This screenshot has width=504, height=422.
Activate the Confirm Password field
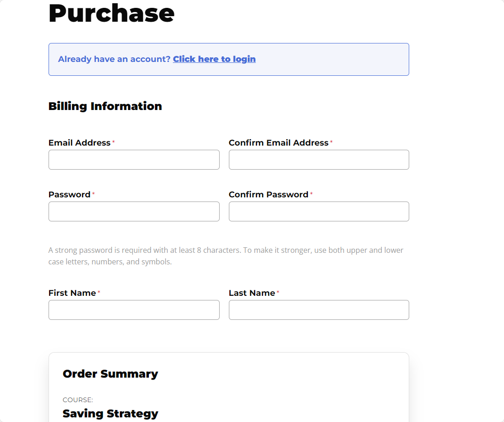[x=319, y=212]
